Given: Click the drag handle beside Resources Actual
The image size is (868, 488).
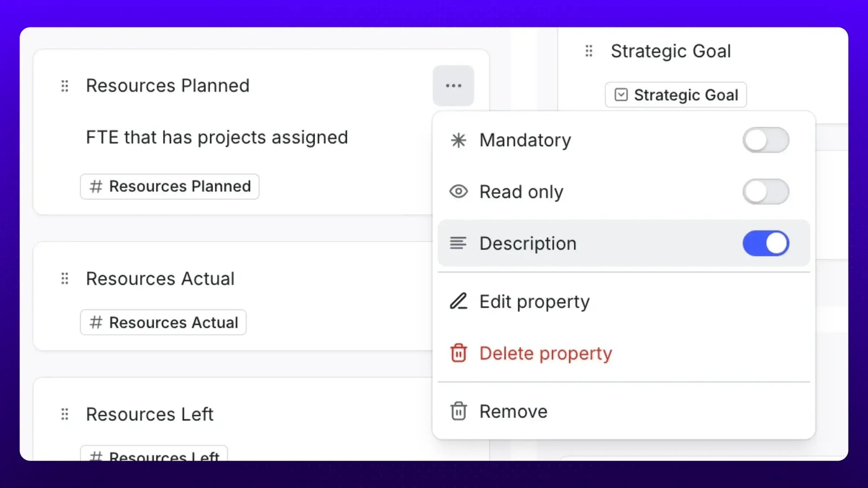Looking at the screenshot, I should 65,278.
